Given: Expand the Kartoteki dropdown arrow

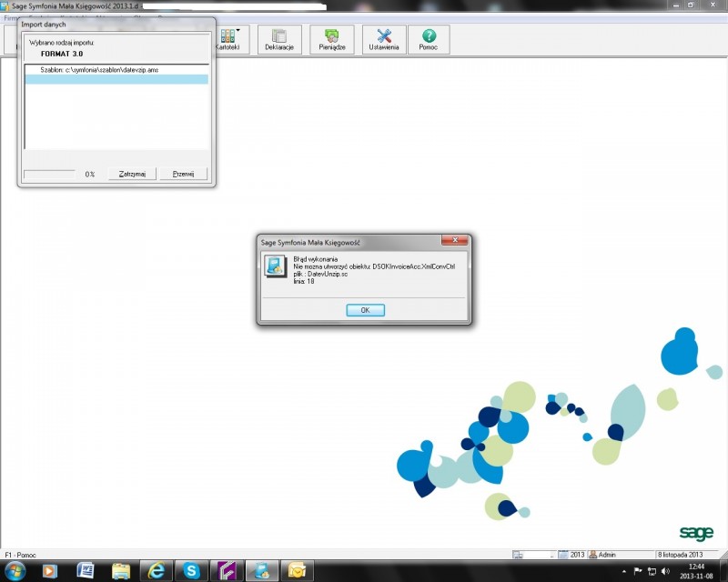Looking at the screenshot, I should [x=238, y=31].
